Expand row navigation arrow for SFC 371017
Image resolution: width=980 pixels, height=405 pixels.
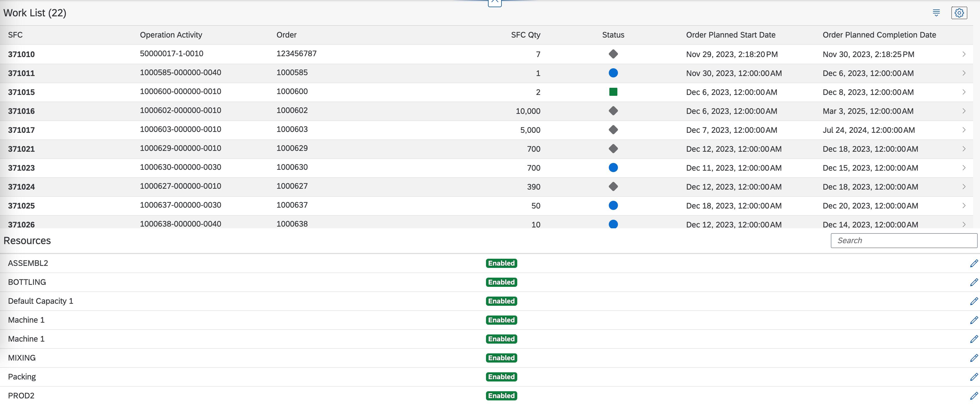point(964,130)
